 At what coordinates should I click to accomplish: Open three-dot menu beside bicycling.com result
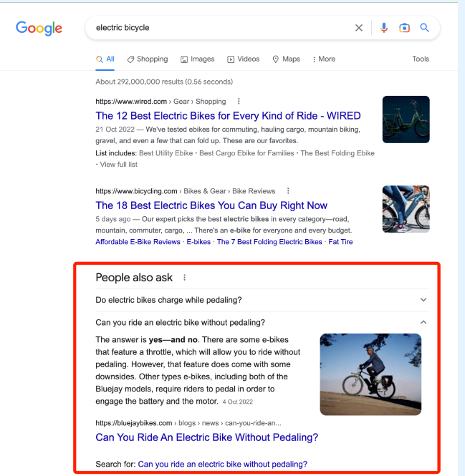(288, 191)
